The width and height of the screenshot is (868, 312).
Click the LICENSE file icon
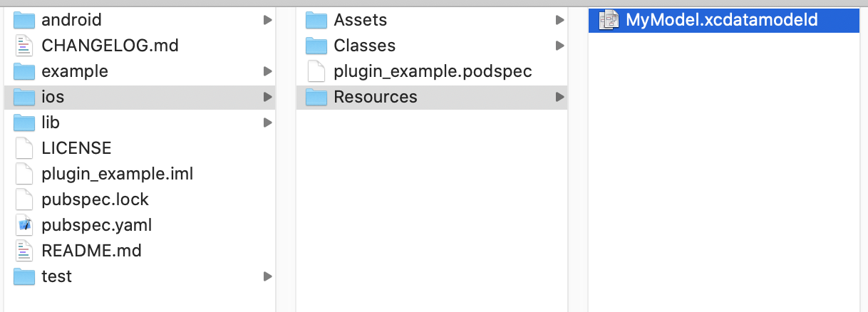[x=24, y=148]
